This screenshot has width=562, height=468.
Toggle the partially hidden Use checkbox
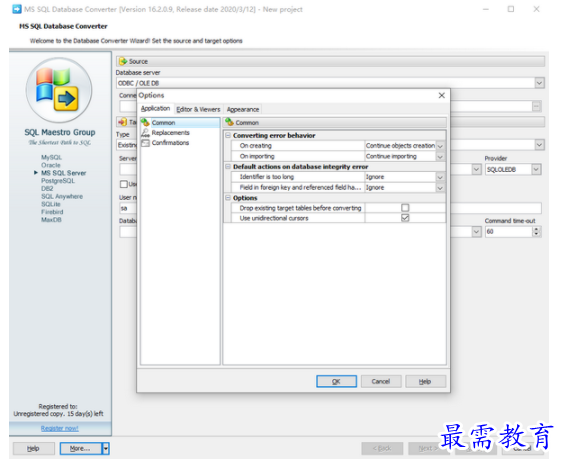coord(124,184)
